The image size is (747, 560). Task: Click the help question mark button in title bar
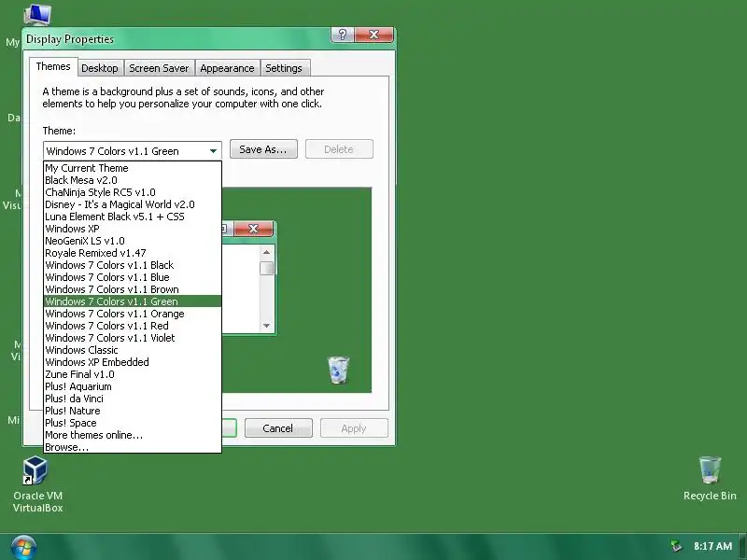[342, 35]
